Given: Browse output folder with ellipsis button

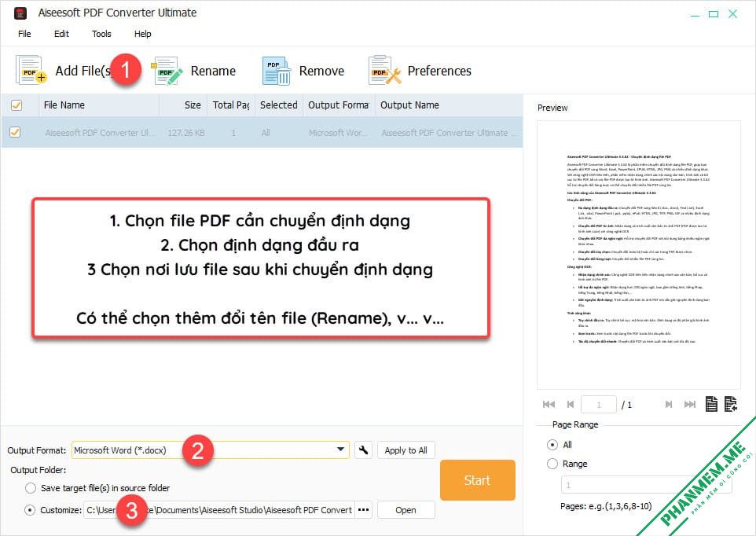Looking at the screenshot, I should [364, 510].
